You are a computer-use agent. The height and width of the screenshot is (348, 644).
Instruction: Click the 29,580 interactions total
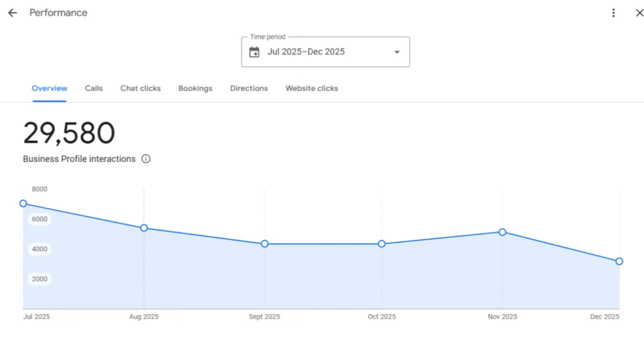pyautogui.click(x=69, y=133)
